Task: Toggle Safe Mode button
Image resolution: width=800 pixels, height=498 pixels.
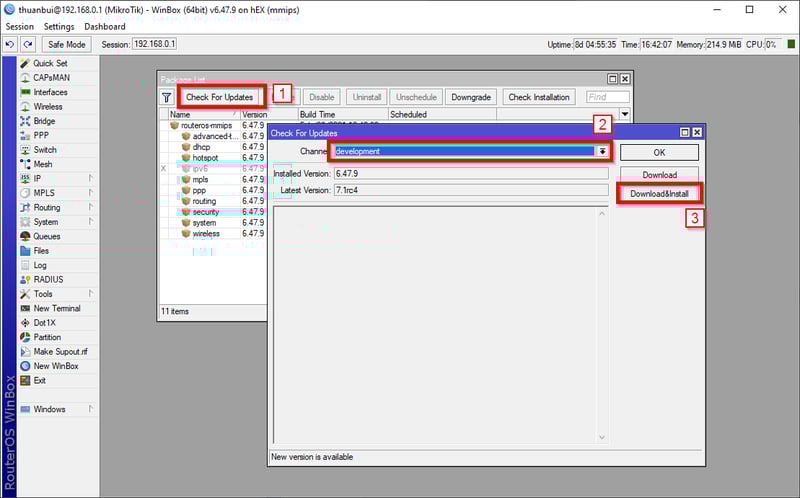Action: click(67, 44)
